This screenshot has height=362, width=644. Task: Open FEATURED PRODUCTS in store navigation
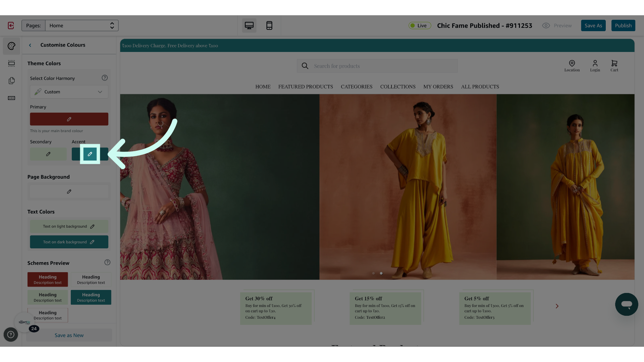point(306,87)
